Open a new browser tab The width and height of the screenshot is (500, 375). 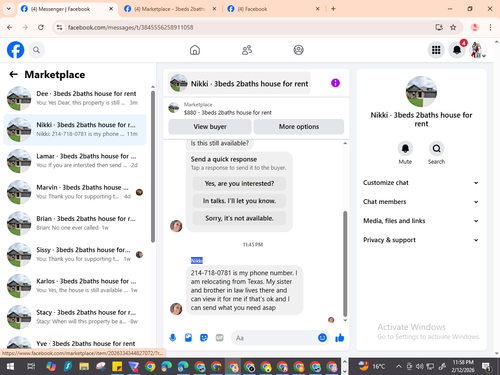(x=333, y=9)
